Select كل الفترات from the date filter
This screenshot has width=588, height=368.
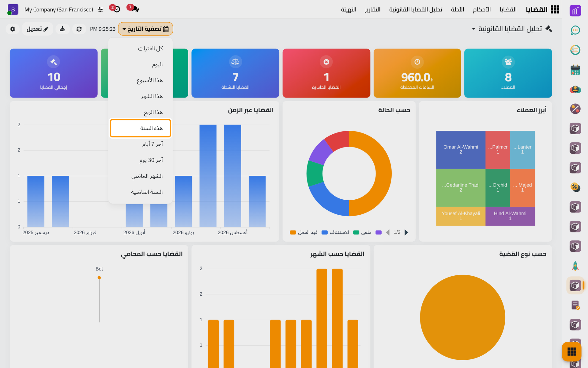tap(141, 48)
